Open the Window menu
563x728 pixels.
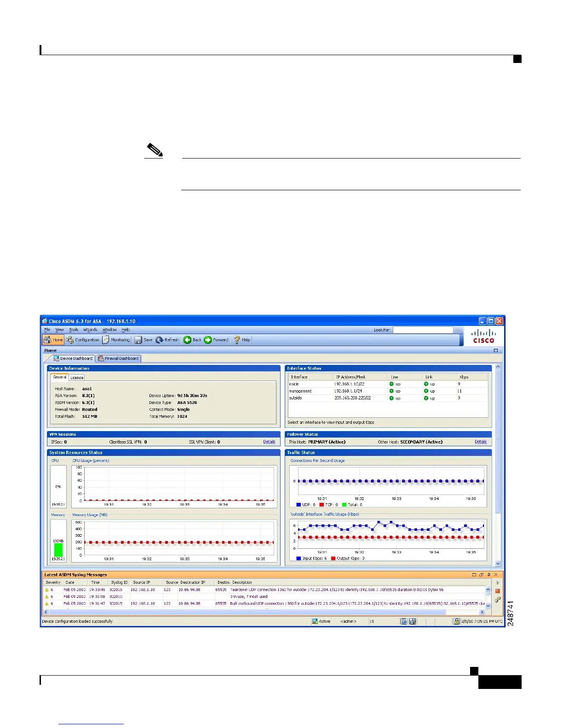coord(109,330)
